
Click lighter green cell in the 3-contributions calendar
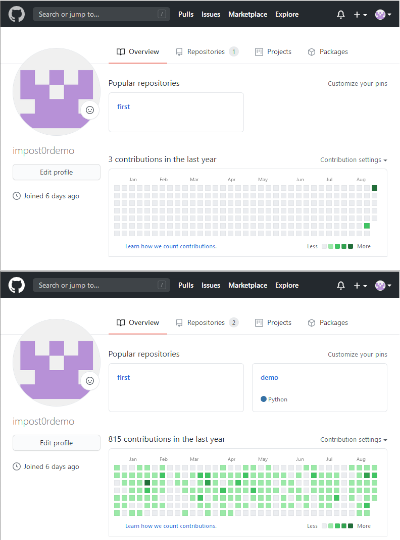(x=367, y=226)
